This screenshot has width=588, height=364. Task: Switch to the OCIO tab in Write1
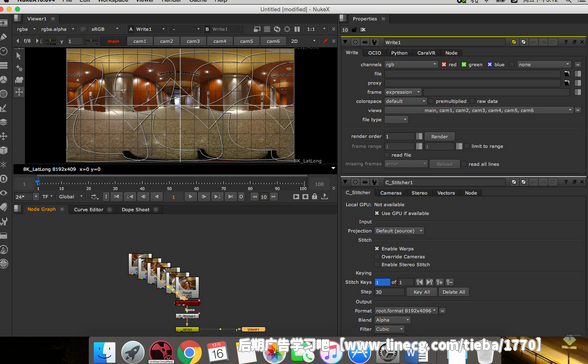tap(374, 53)
